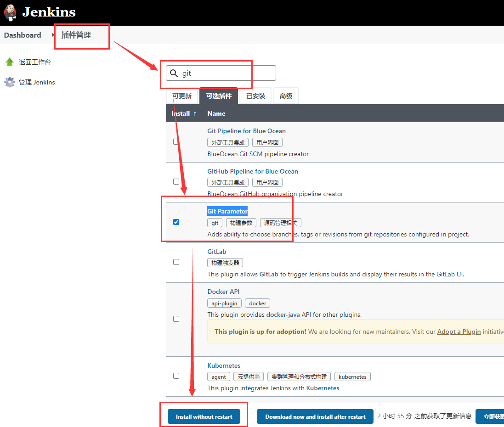Click the Install without restart button
504x427 pixels.
tap(204, 416)
